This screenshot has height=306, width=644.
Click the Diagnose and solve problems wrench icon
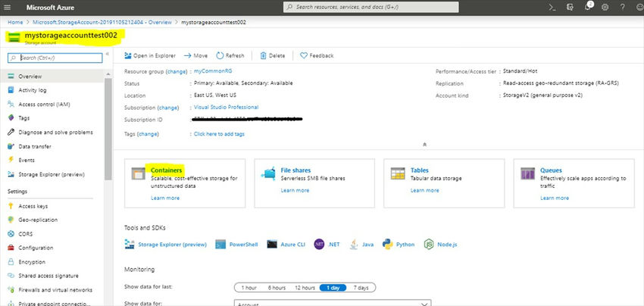click(11, 133)
